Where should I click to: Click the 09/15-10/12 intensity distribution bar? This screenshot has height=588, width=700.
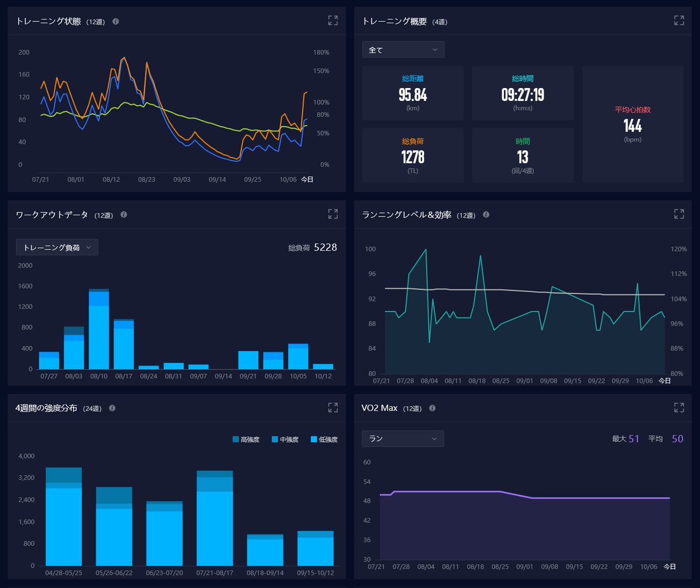coord(316,548)
